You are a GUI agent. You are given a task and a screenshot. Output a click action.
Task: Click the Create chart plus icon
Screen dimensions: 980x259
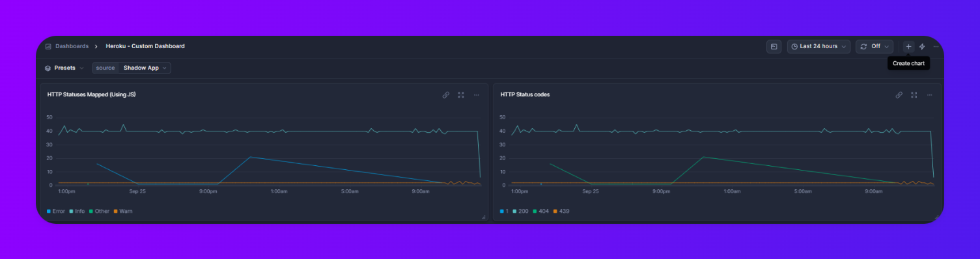(908, 46)
